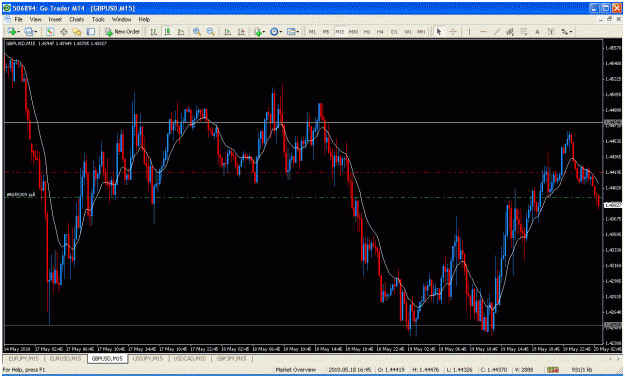This screenshot has width=625, height=376.
Task: Toggle Auto Scroll chart icon
Action: click(227, 31)
